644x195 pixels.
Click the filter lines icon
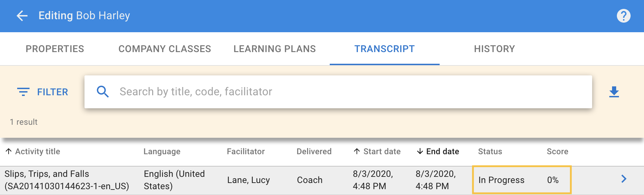pos(23,92)
